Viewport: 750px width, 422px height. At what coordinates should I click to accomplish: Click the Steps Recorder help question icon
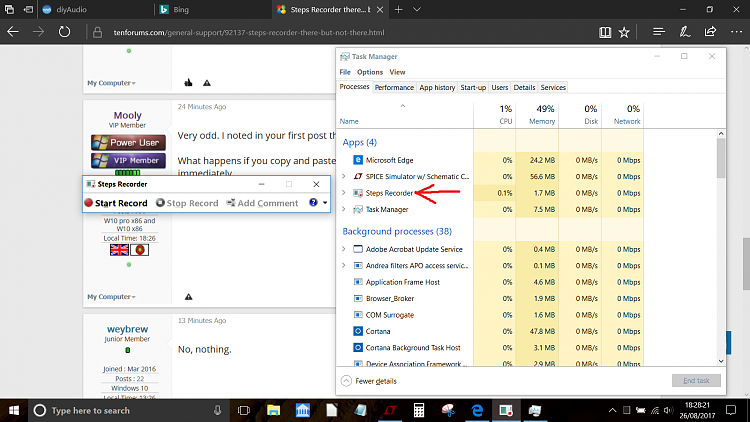[x=313, y=203]
